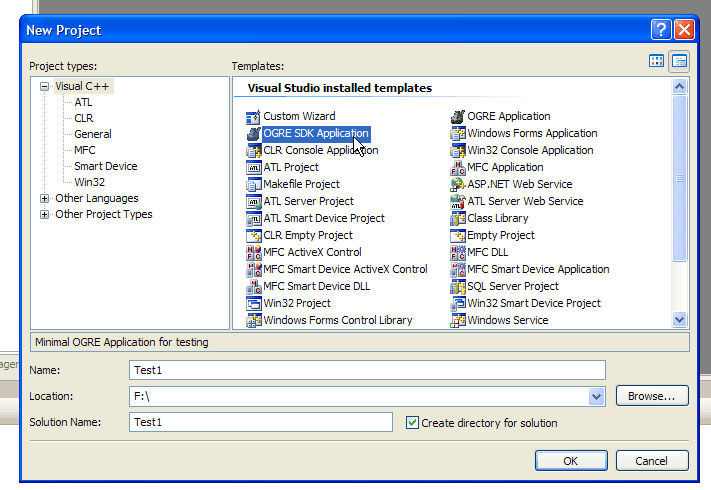Expand the Other Project Types node
The height and width of the screenshot is (490, 711).
(44, 214)
